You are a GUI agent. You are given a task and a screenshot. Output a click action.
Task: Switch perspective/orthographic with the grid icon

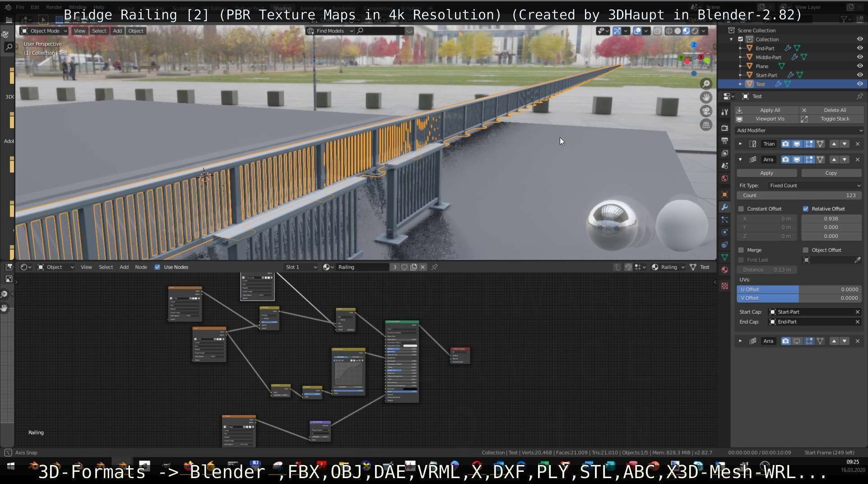pyautogui.click(x=706, y=125)
